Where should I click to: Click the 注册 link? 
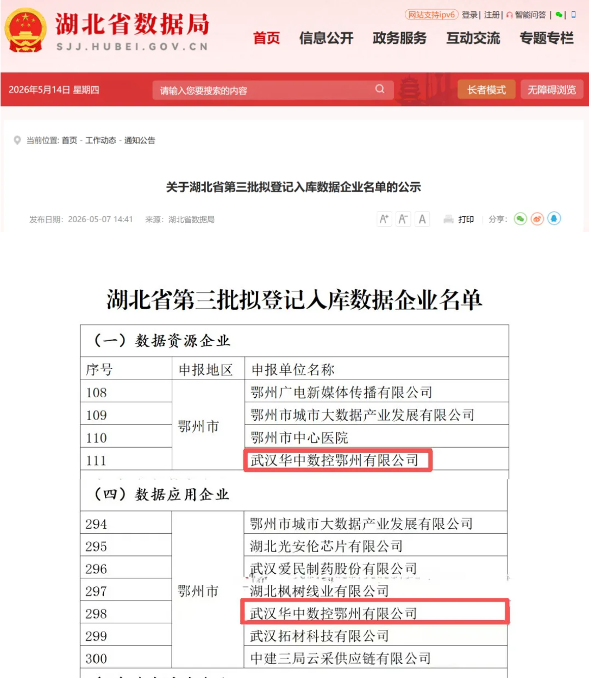[492, 15]
